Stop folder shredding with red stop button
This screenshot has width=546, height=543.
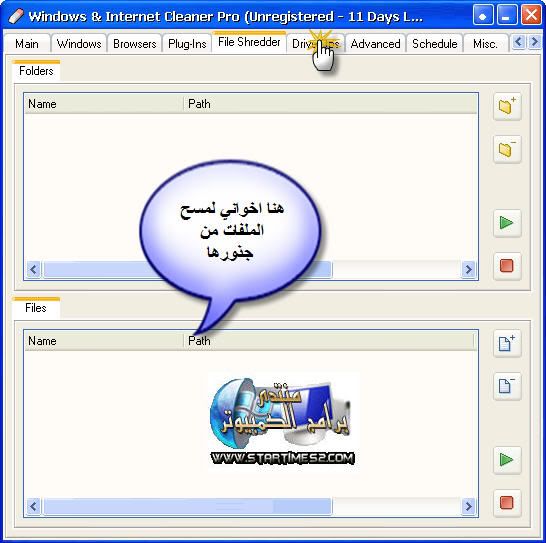[x=507, y=266]
